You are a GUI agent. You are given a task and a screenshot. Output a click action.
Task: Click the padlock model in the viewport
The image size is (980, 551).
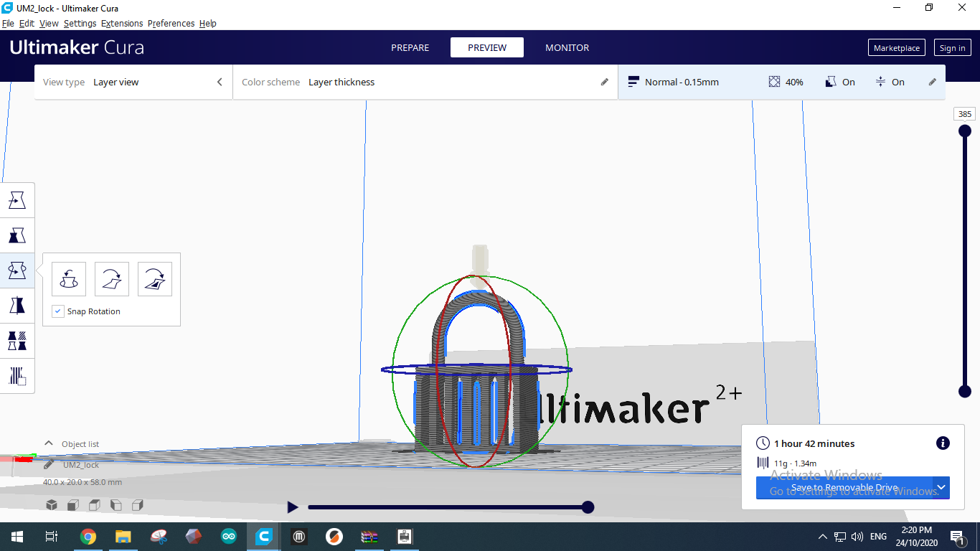477,373
